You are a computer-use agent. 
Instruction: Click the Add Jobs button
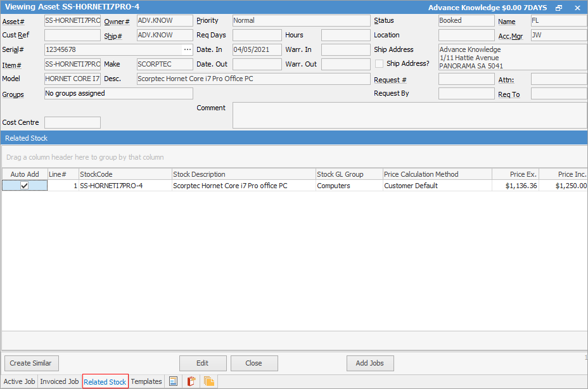pos(370,363)
